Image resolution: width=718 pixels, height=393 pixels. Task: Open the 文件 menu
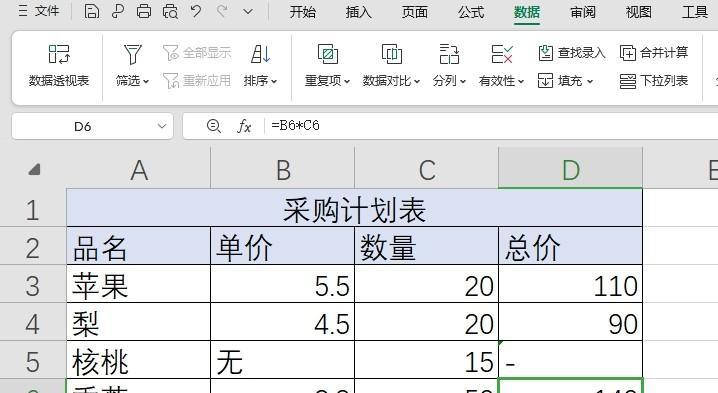point(39,11)
